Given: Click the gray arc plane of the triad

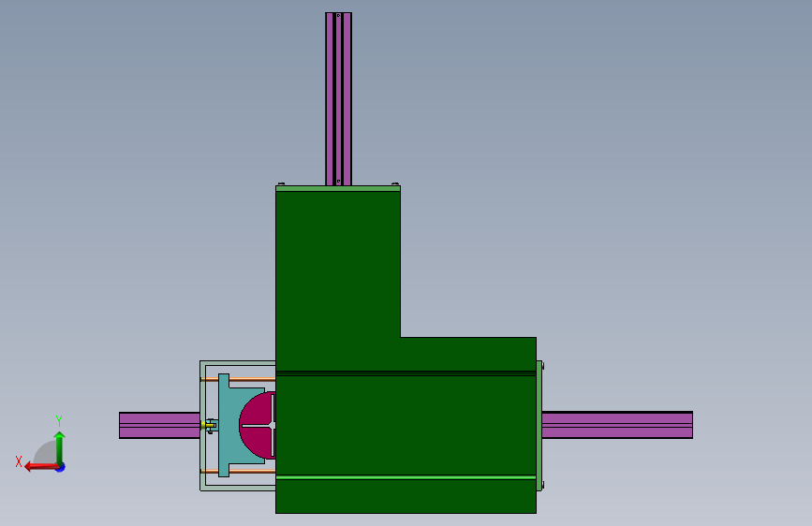Looking at the screenshot, I should point(45,453).
